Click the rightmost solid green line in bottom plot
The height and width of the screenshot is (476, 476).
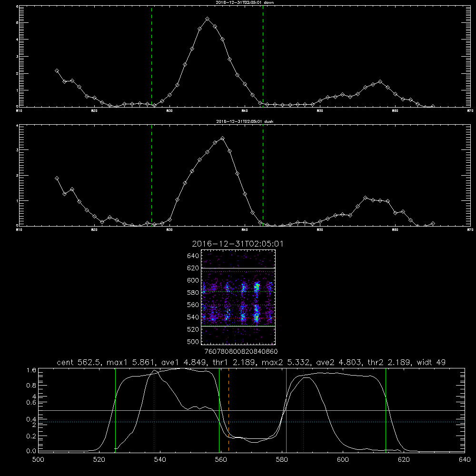[x=386, y=410]
